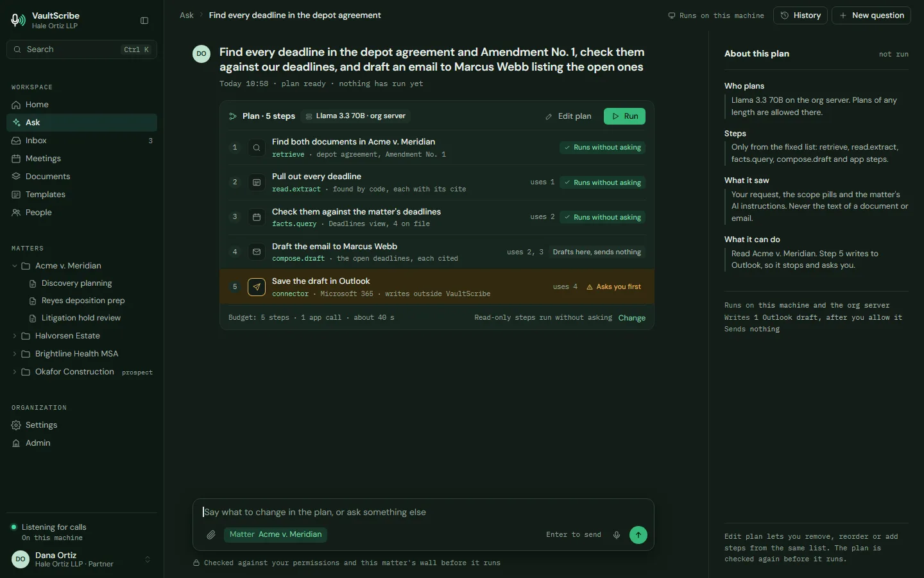Select Find both documents step row

pos(437,148)
